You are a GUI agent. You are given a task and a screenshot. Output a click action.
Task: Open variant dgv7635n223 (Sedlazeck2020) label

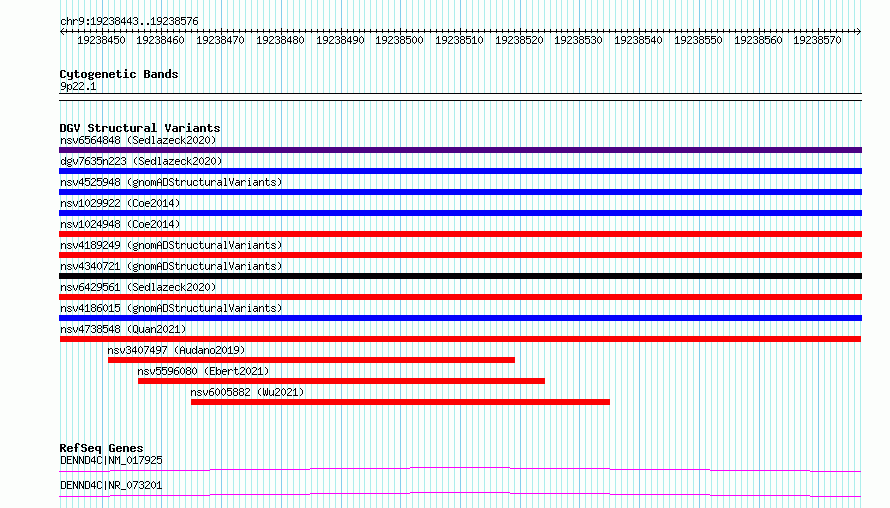141,161
